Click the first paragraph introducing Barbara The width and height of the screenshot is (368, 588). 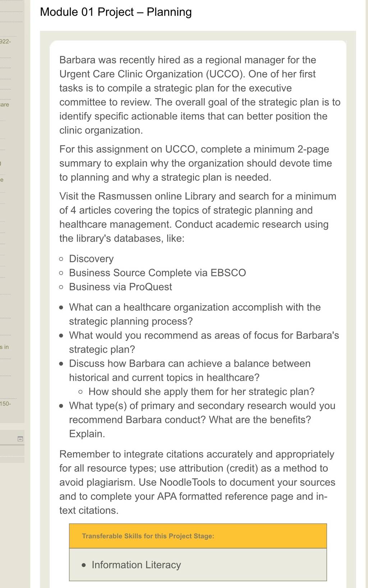tap(200, 95)
